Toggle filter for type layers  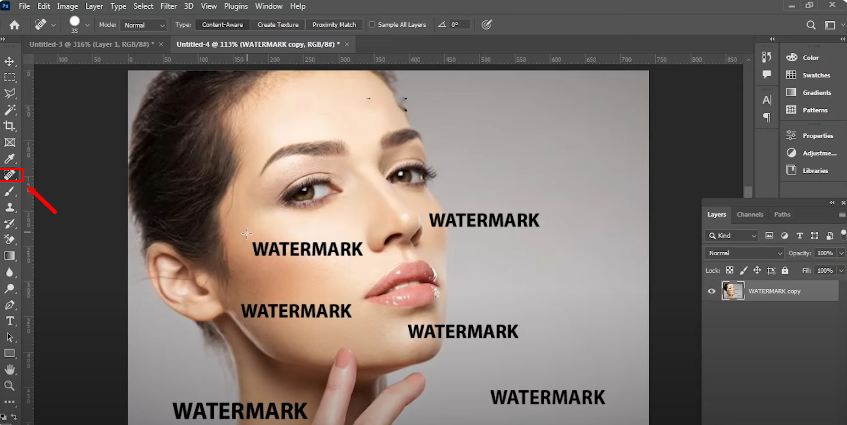click(x=799, y=235)
